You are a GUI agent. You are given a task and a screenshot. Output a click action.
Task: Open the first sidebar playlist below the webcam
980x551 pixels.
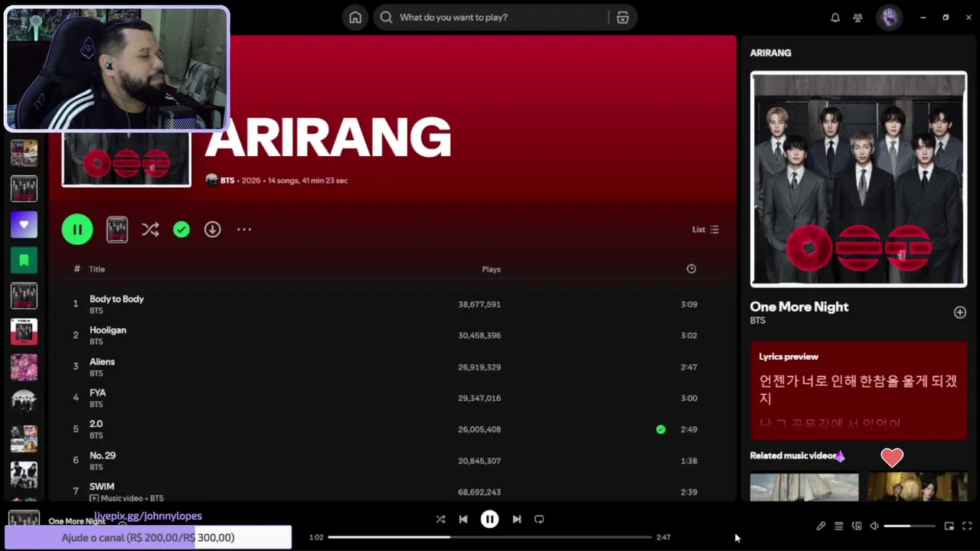[24, 153]
